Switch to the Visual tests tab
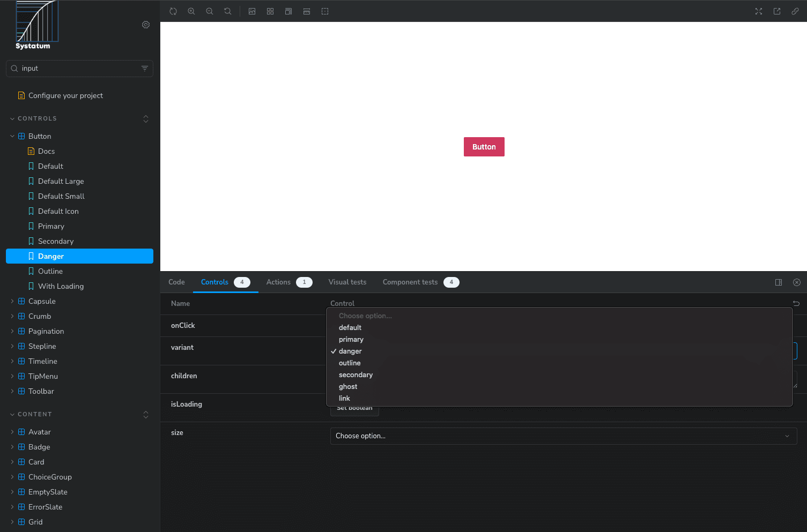Screen dimensions: 807x532 [x=347, y=282]
